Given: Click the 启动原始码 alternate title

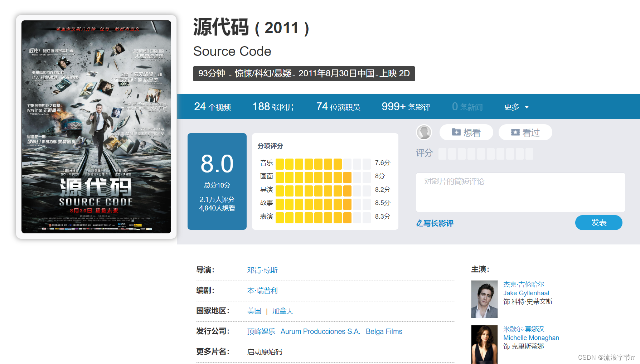Looking at the screenshot, I should (265, 352).
